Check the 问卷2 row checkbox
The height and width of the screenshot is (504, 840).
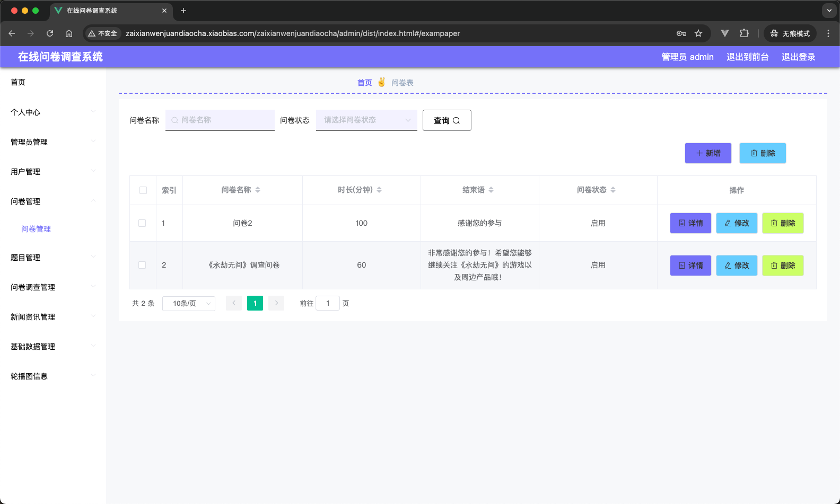click(x=142, y=223)
